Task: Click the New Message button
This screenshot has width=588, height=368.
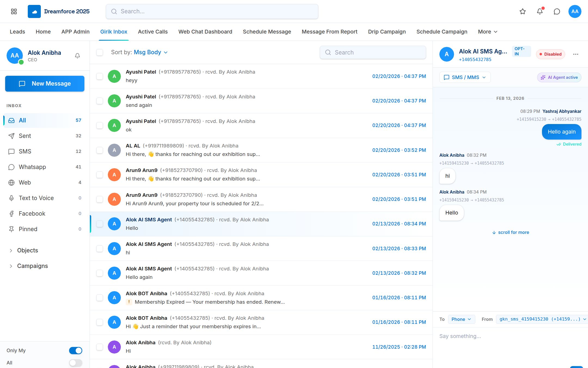Action: tap(45, 84)
